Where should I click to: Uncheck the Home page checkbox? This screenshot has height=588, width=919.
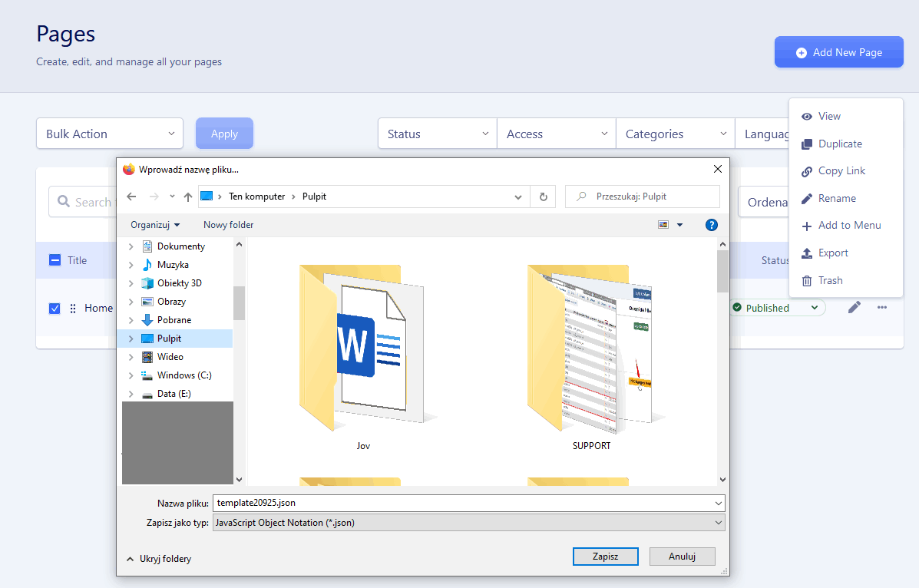pyautogui.click(x=55, y=309)
